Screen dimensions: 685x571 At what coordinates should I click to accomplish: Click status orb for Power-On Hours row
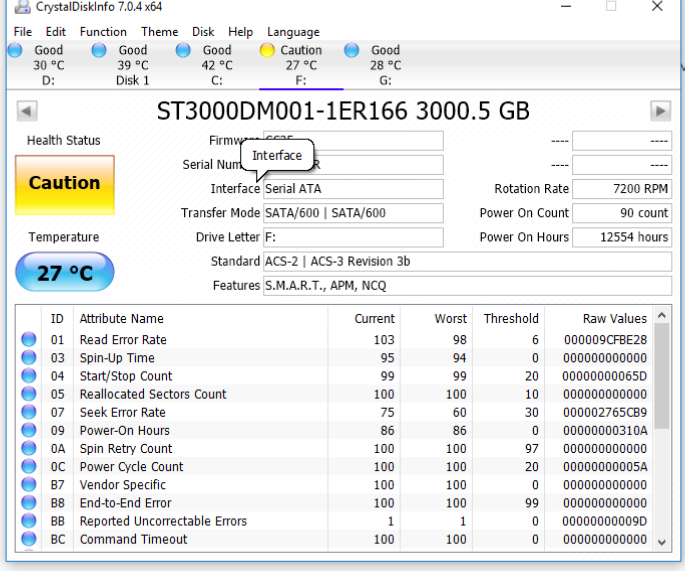point(29,430)
